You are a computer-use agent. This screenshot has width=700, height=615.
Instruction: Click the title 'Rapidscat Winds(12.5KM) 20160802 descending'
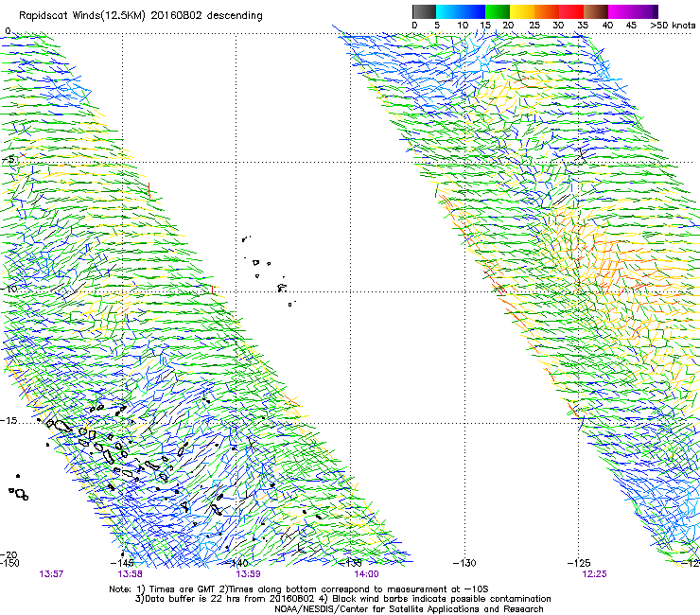pyautogui.click(x=141, y=15)
